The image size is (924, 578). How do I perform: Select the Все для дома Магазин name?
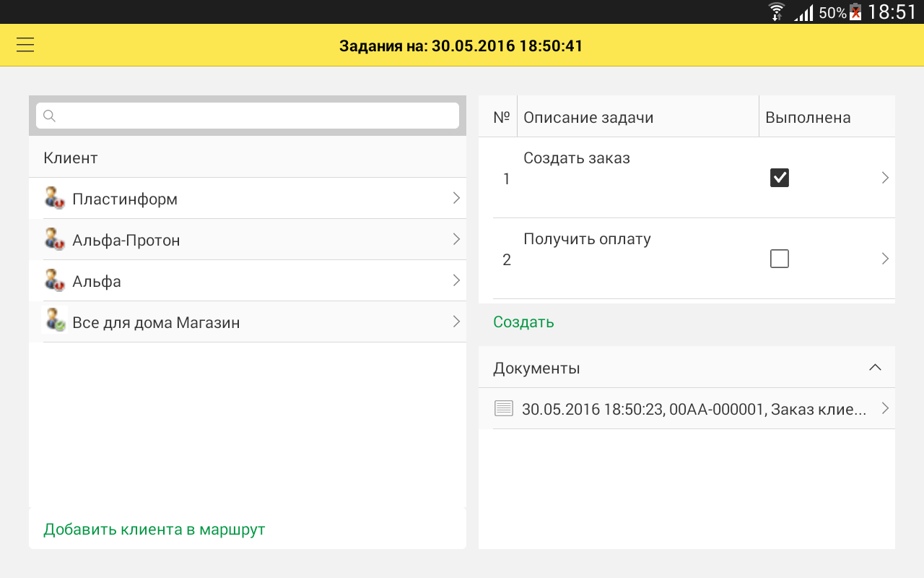[156, 322]
